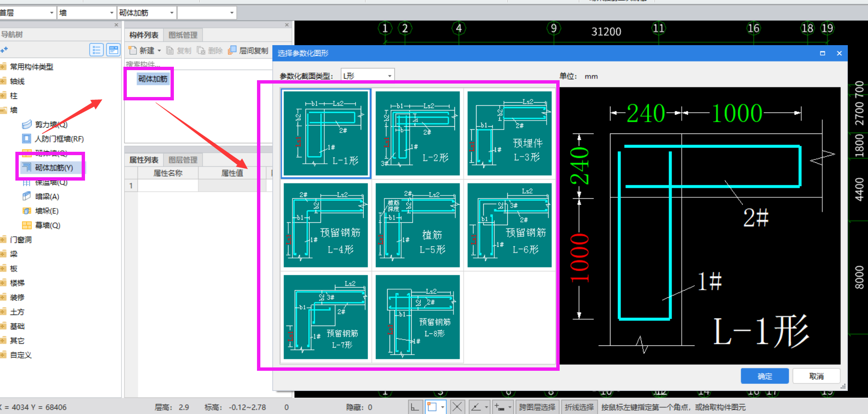The width and height of the screenshot is (868, 414).
Task: Choose the 预留钢筋 L-6形 thumbnail
Action: (x=509, y=225)
